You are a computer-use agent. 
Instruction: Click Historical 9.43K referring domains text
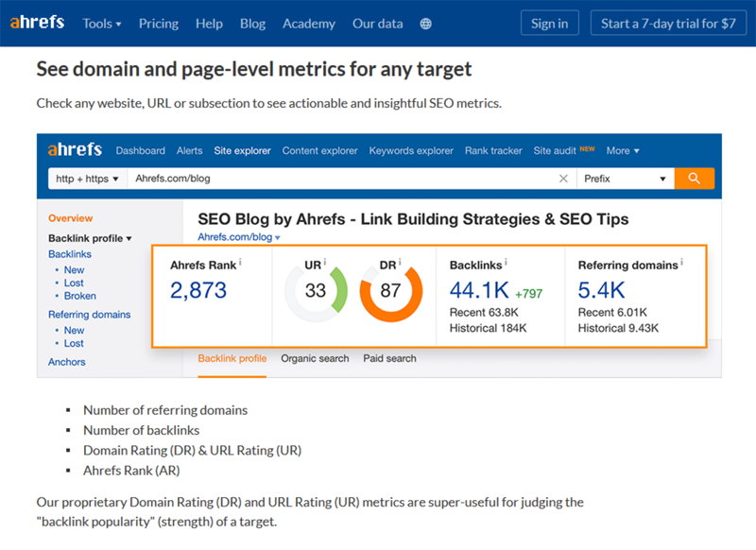(x=618, y=328)
